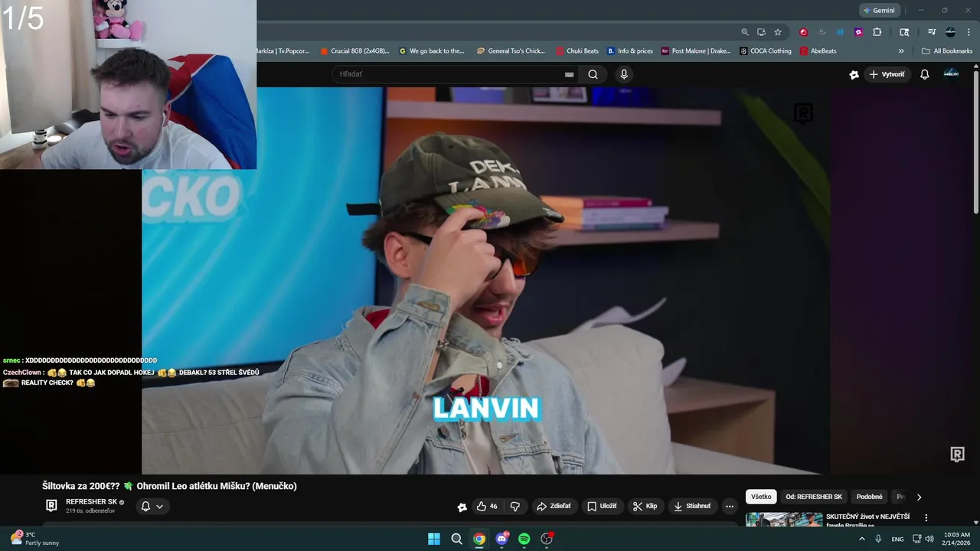Open the All Bookmarks folder
This screenshot has height=551, width=980.
[x=947, y=51]
